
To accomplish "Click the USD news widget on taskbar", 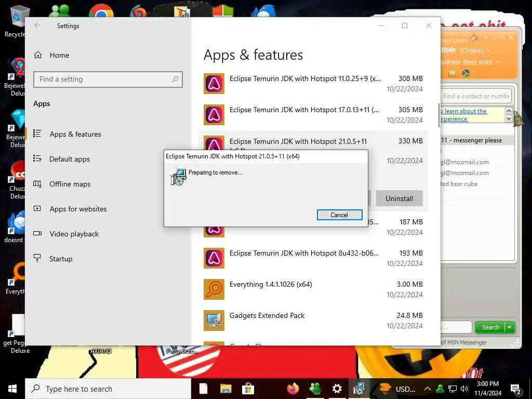I will tap(397, 389).
